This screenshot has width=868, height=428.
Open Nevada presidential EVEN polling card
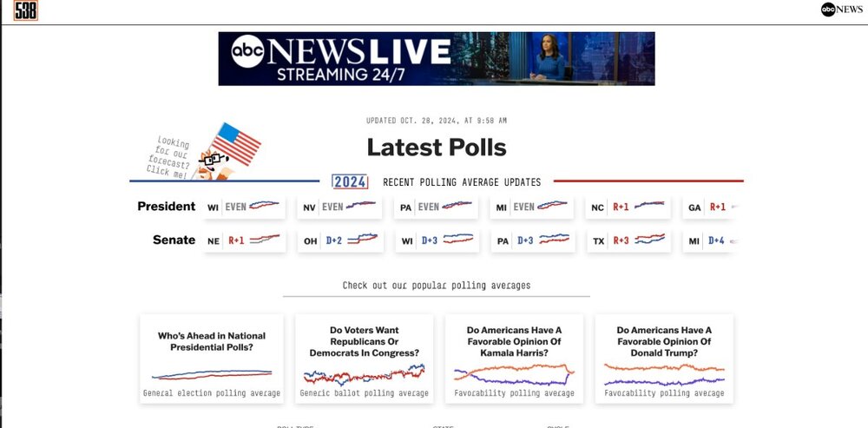coord(339,207)
